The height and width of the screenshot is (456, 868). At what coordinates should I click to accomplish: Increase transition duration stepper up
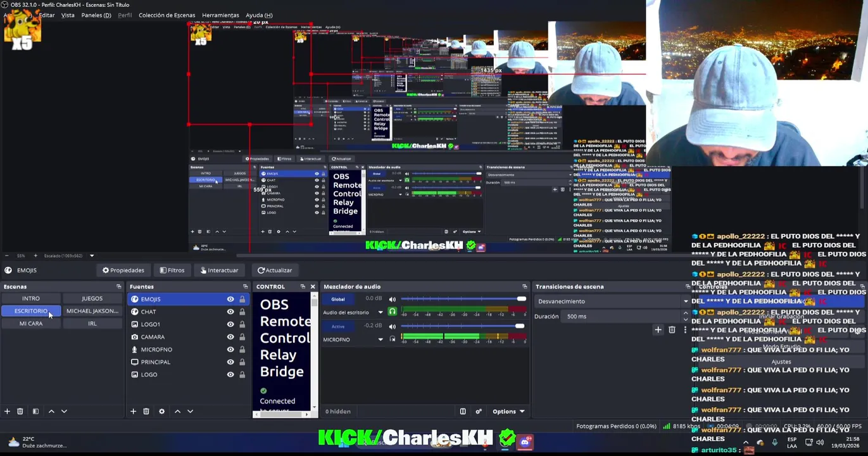click(685, 313)
